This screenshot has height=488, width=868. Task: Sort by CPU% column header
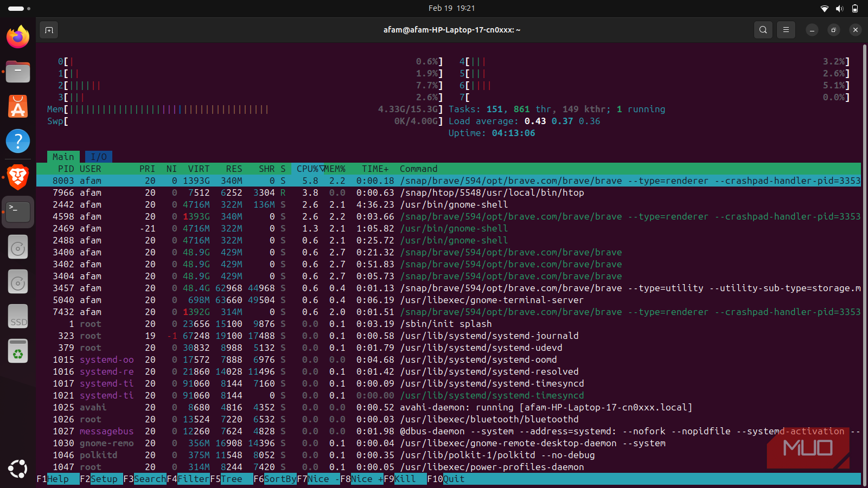pos(308,169)
